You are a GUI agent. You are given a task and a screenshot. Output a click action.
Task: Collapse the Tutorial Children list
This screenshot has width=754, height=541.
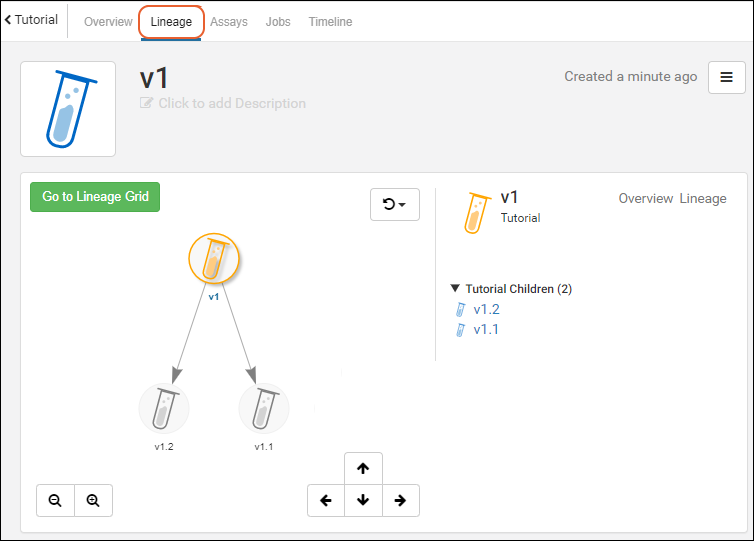(x=456, y=289)
